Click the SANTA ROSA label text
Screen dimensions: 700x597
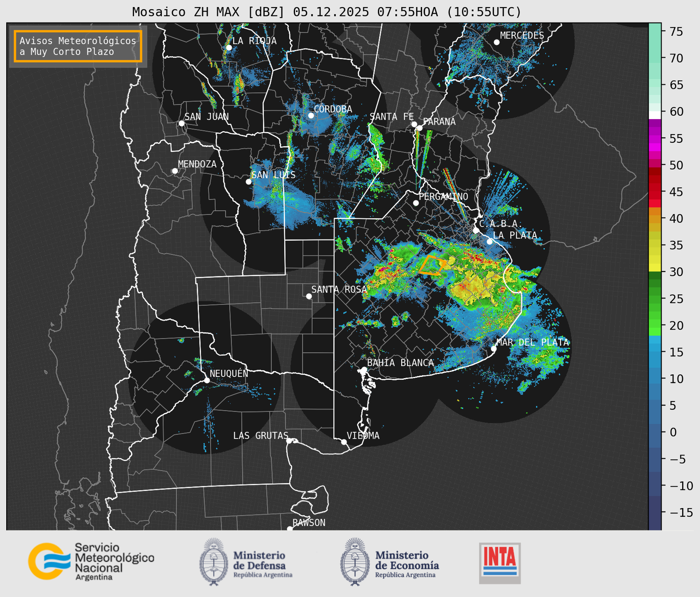click(339, 289)
